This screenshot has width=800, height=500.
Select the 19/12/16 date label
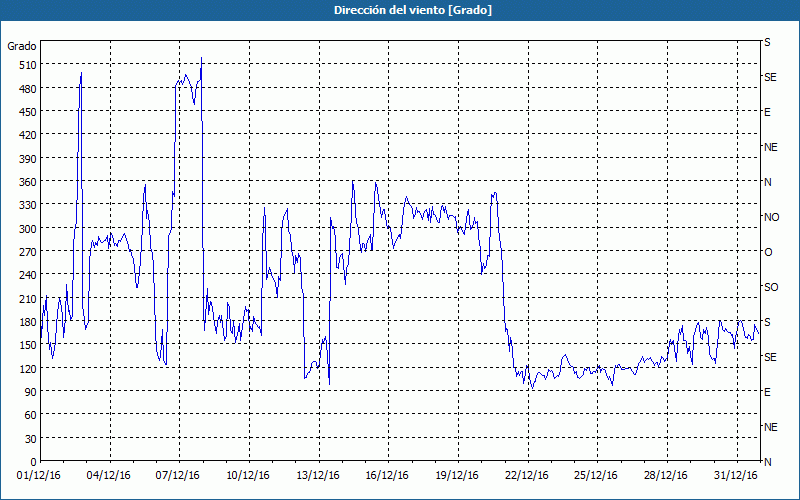(457, 476)
